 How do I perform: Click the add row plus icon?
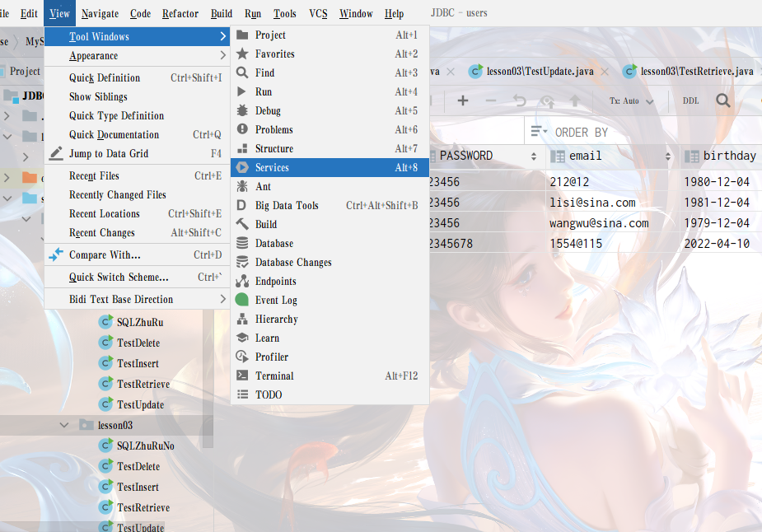[x=463, y=100]
